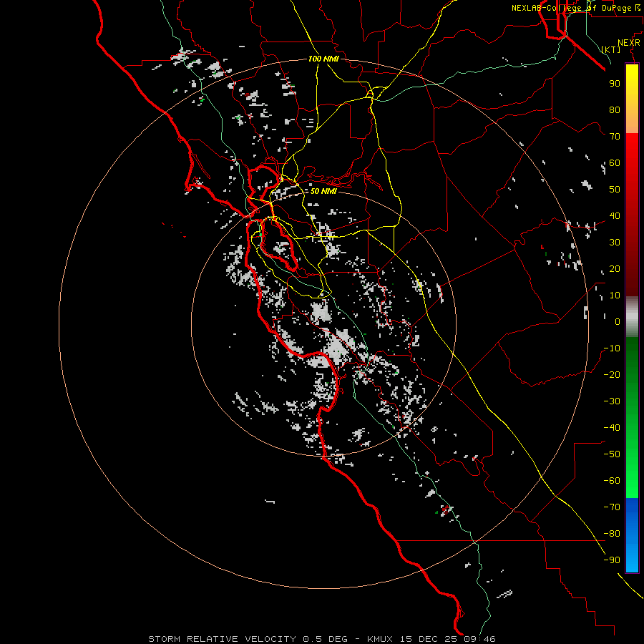Select the -50 knot legend value
The height and width of the screenshot is (644, 644).
pos(612,454)
